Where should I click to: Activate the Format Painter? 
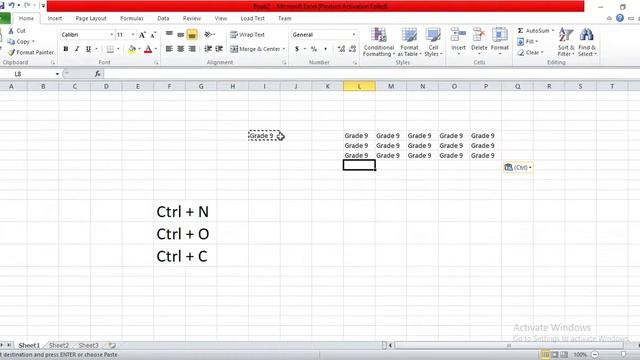(x=31, y=52)
